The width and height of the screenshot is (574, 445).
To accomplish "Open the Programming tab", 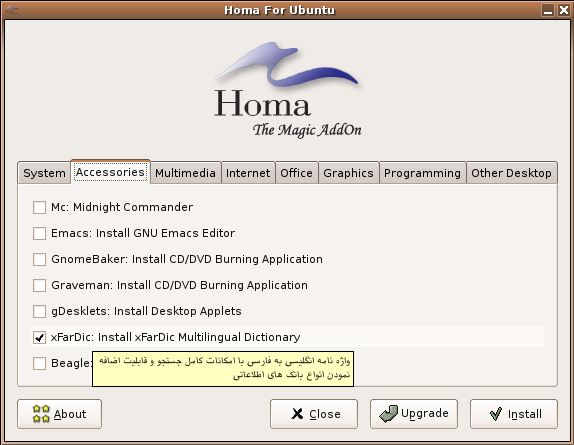I will [422, 173].
